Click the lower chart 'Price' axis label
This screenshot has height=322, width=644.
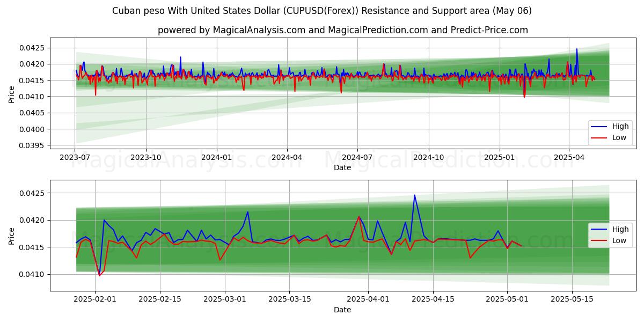tap(12, 235)
